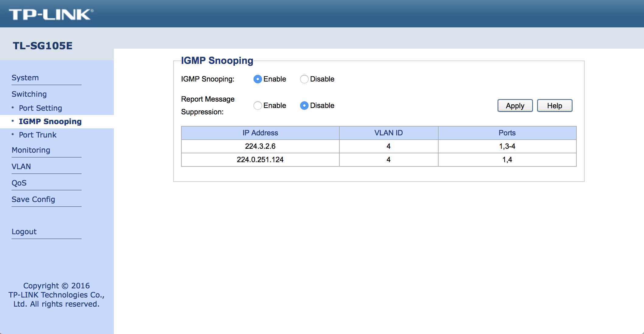Enable IGMP Snooping radio button
The image size is (644, 334).
click(x=257, y=79)
